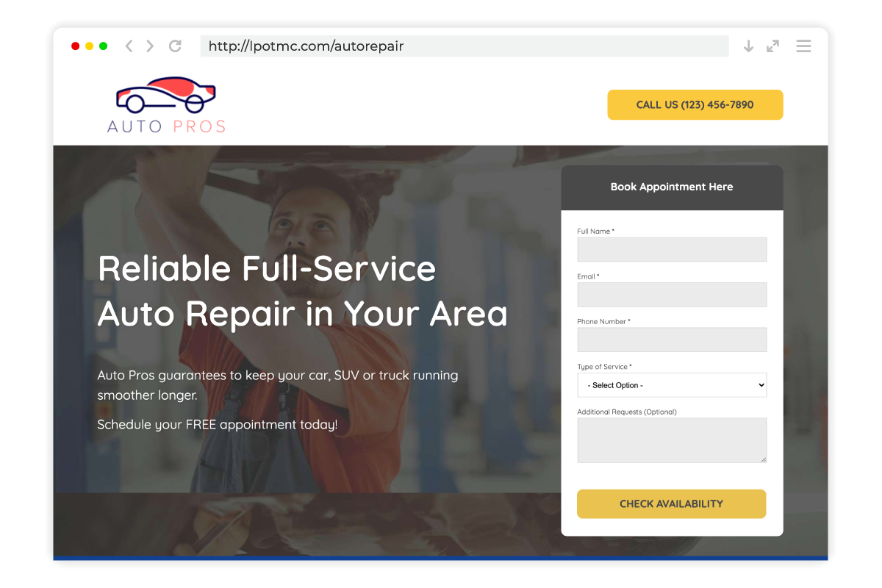Image resolution: width=882 pixels, height=588 pixels.
Task: Click the red window dot
Action: click(x=75, y=46)
